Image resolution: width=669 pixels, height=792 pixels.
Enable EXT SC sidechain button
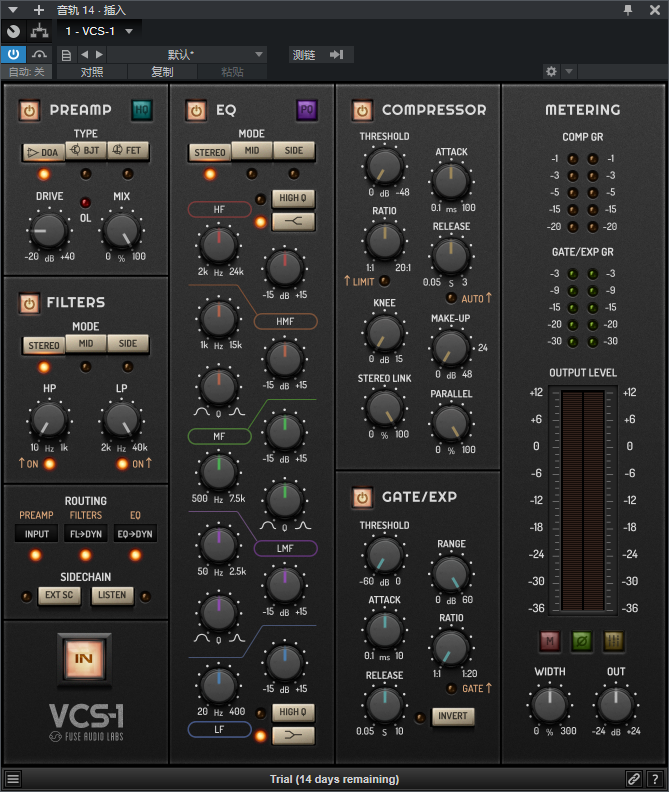click(59, 596)
